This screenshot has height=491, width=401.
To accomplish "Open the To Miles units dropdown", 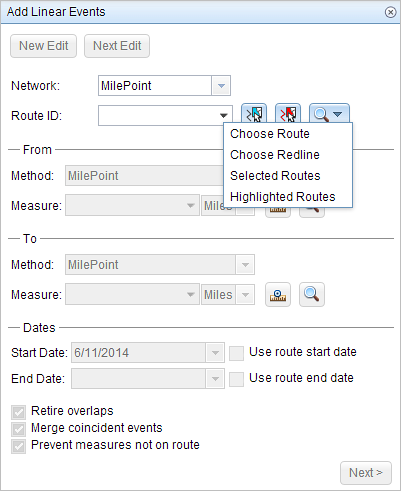I will (245, 295).
